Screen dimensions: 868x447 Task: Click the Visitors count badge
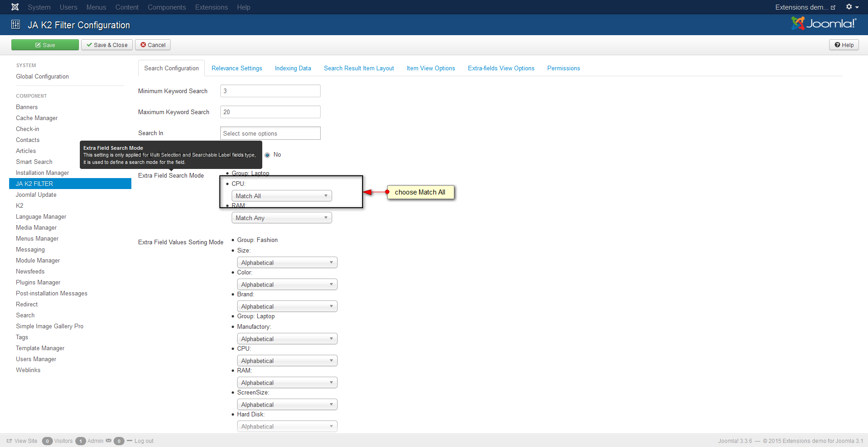click(47, 441)
